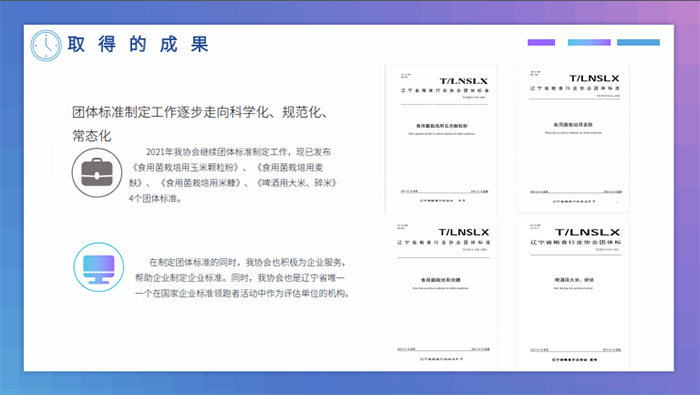Select the purple bar in top right
The height and width of the screenshot is (395, 700).
coord(541,42)
